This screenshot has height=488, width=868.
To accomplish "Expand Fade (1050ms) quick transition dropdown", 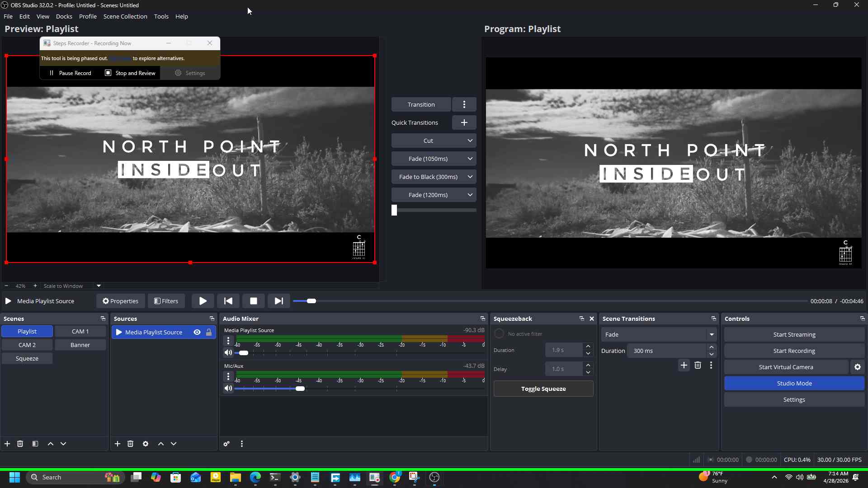I will coord(470,159).
